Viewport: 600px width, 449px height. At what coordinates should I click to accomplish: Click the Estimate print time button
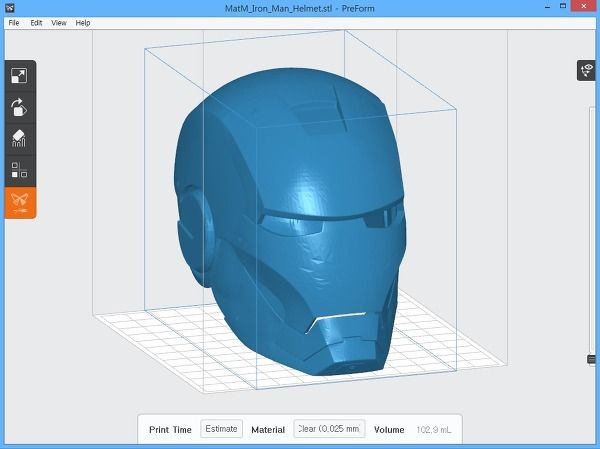click(x=221, y=429)
